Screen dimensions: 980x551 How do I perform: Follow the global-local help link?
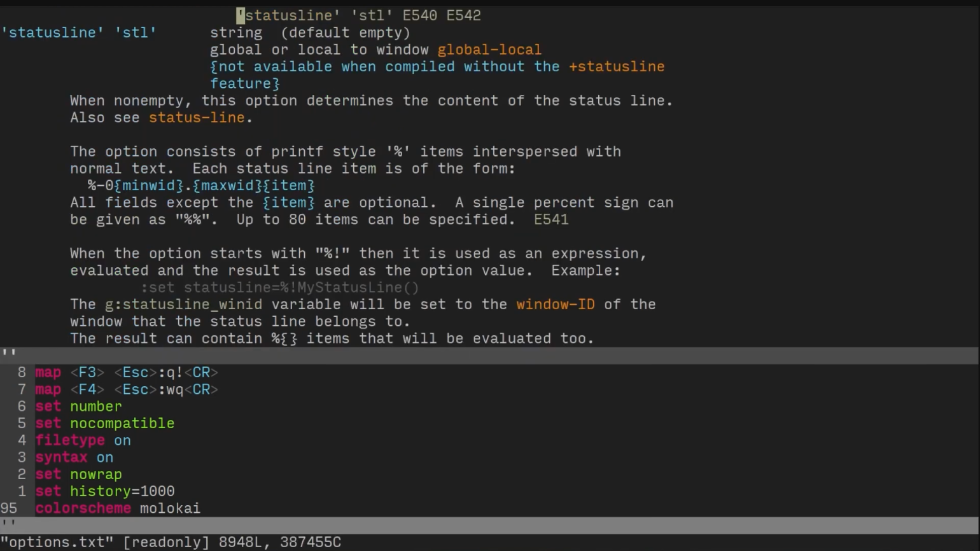[489, 50]
